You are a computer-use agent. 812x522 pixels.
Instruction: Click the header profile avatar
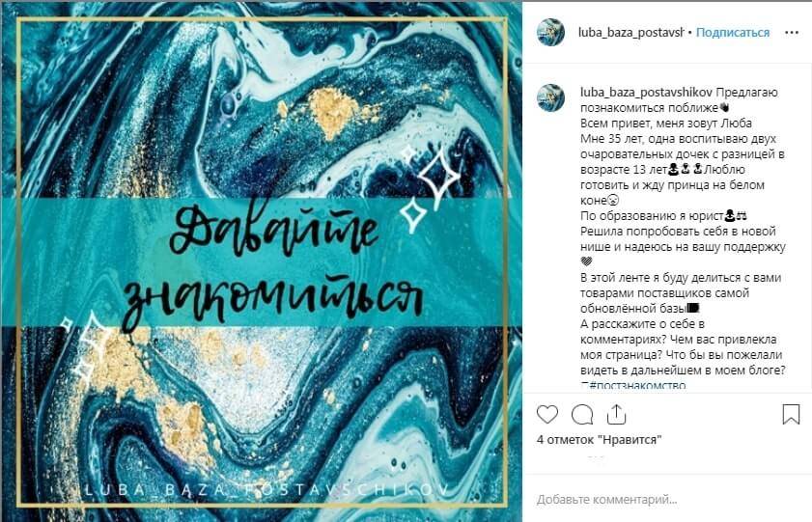point(550,32)
